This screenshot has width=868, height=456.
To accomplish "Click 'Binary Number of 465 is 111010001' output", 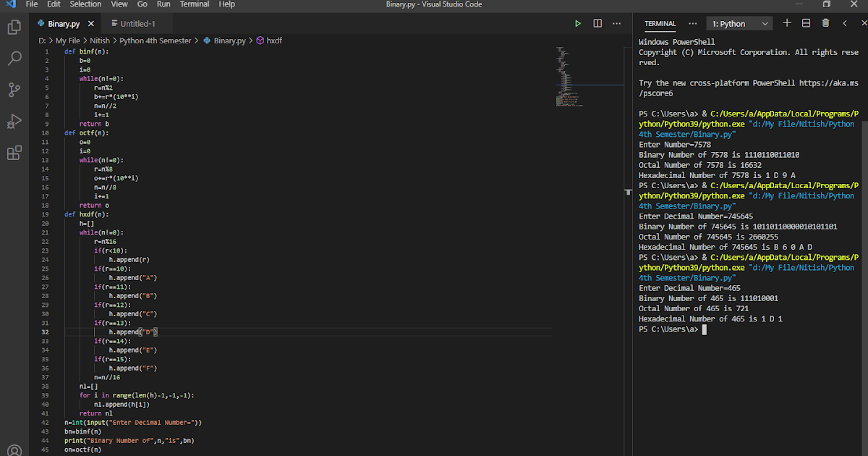I will tap(709, 298).
